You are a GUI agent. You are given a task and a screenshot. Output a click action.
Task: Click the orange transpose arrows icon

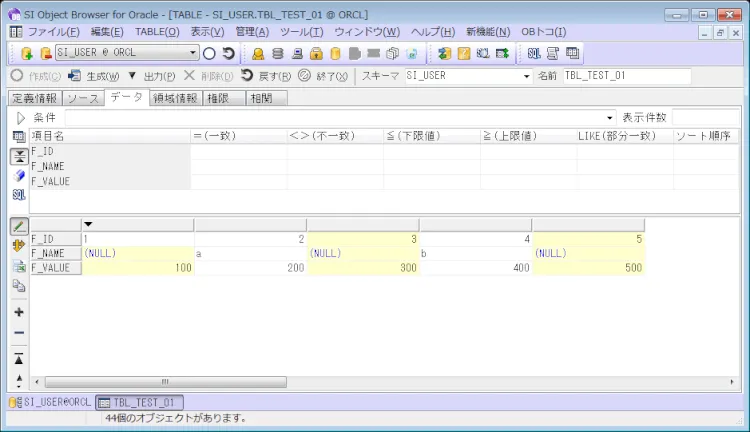(x=19, y=246)
